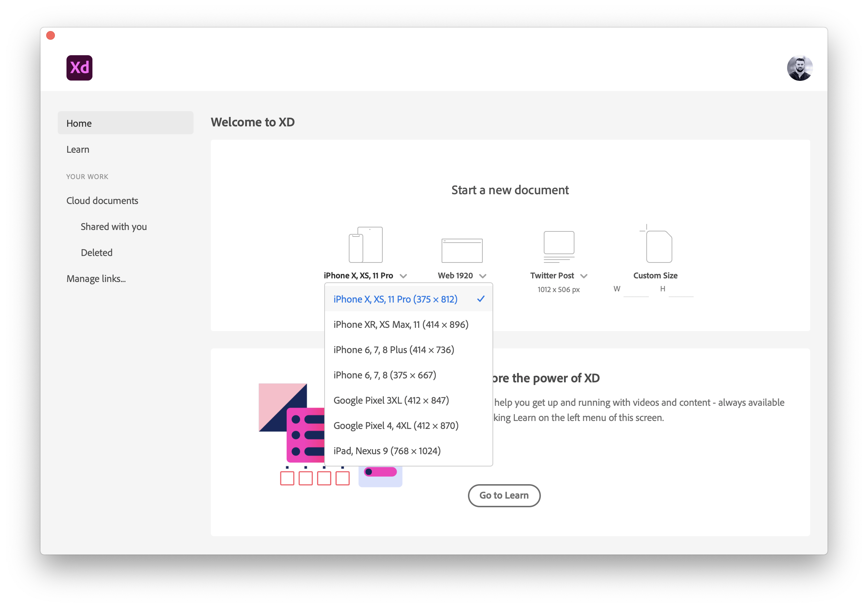Open Manage links... in the sidebar
The image size is (868, 608).
96,279
